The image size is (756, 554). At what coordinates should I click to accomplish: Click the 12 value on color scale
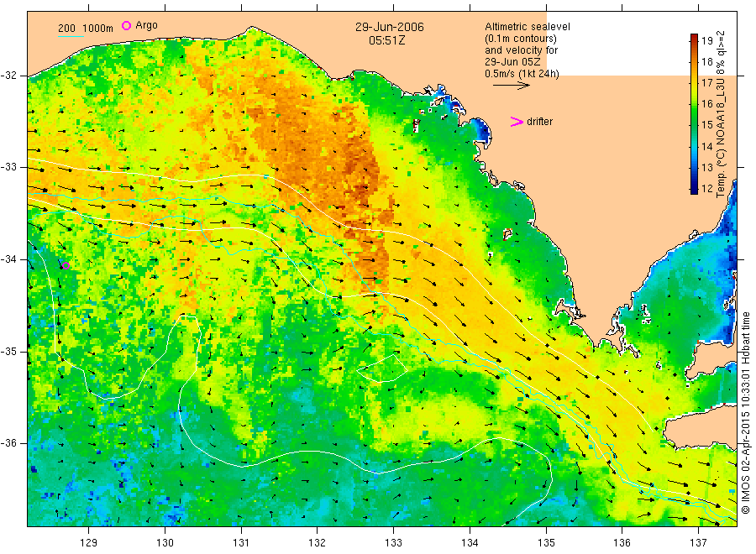point(706,188)
